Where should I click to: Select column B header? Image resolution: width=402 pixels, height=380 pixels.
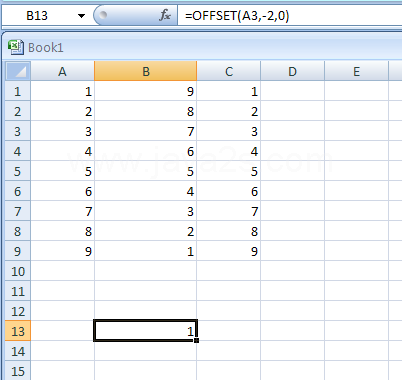tap(146, 71)
